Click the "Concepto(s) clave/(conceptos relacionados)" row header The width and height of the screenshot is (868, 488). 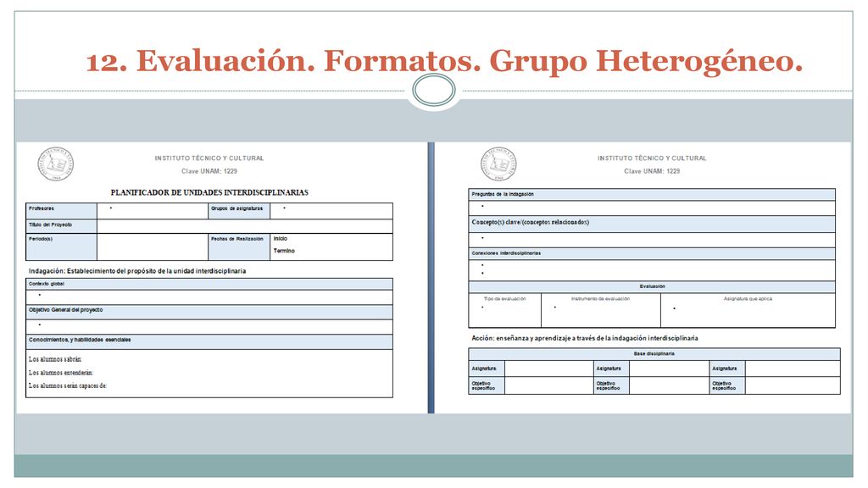(x=652, y=223)
